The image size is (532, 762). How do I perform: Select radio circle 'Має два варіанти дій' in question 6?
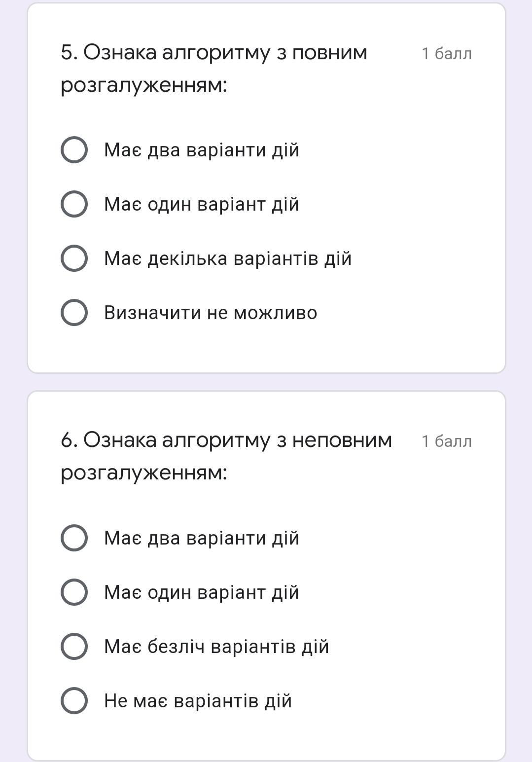pyautogui.click(x=74, y=538)
